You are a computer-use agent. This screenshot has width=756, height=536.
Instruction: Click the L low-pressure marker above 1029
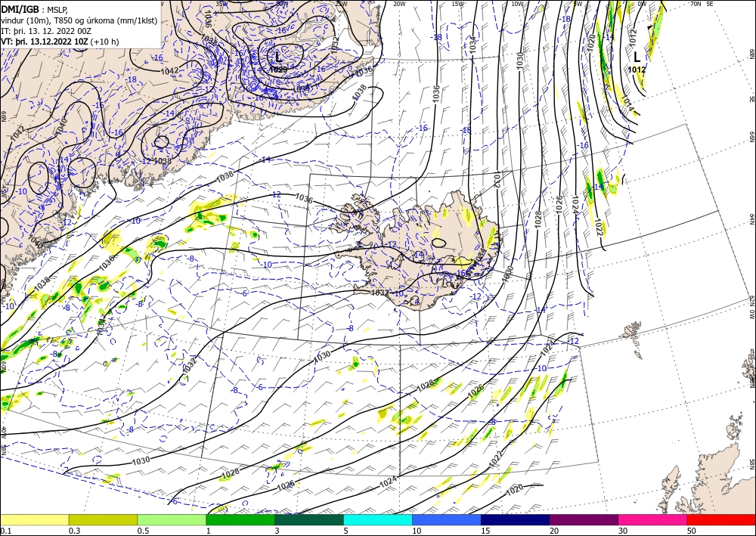pyautogui.click(x=278, y=57)
